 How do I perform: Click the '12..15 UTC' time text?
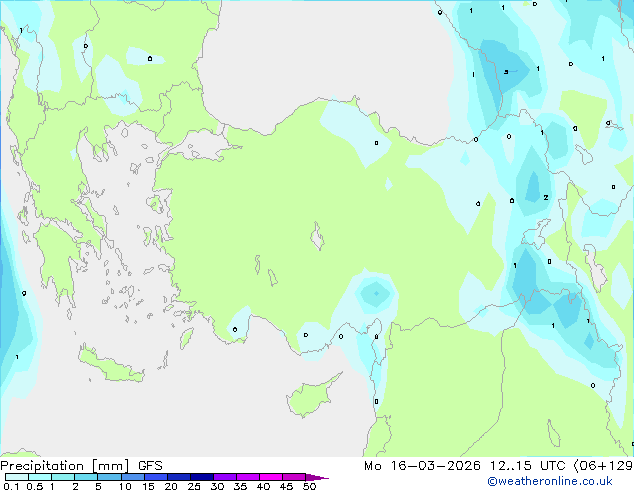(527, 466)
